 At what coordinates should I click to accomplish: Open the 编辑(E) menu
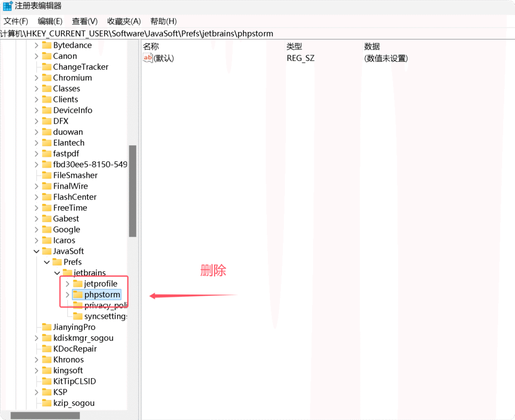coord(50,21)
